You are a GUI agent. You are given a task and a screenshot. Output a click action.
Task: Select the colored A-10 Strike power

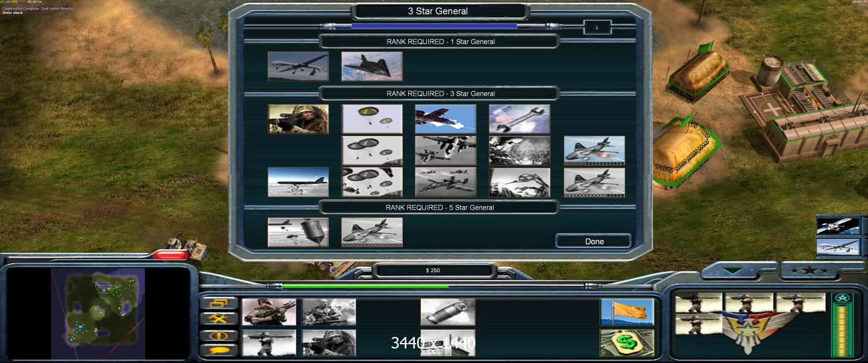(x=446, y=119)
